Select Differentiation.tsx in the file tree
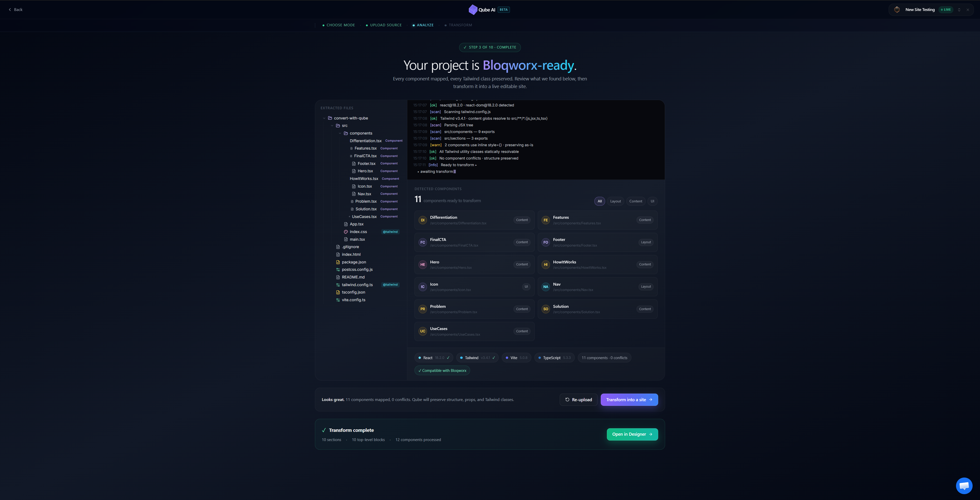 (366, 141)
